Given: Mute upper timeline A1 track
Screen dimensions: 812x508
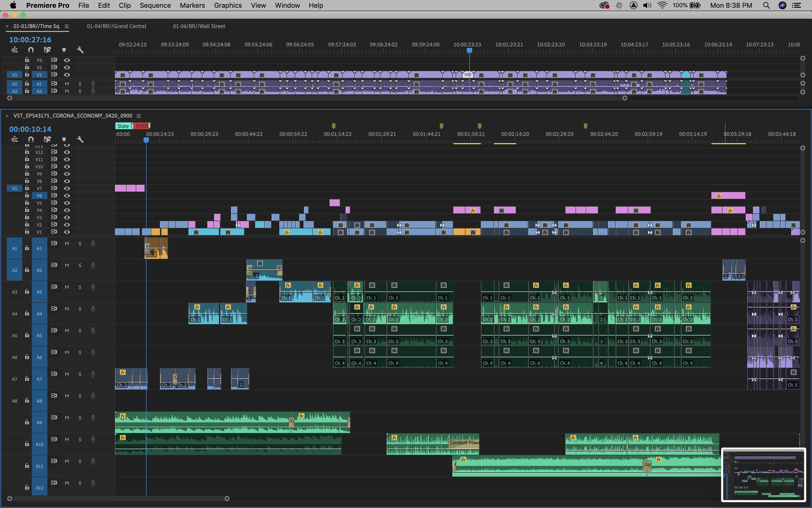Looking at the screenshot, I should (x=67, y=84).
